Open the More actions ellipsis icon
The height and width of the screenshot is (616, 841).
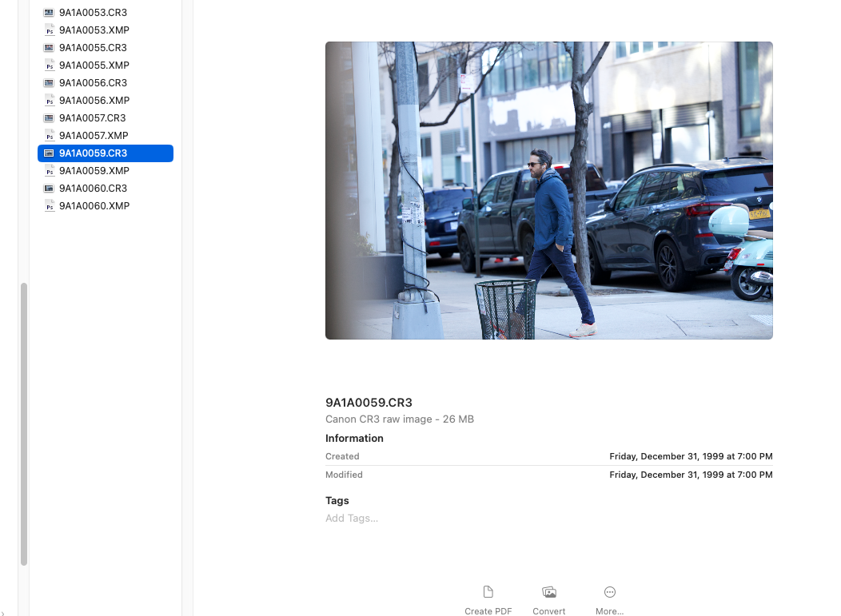pos(609,592)
